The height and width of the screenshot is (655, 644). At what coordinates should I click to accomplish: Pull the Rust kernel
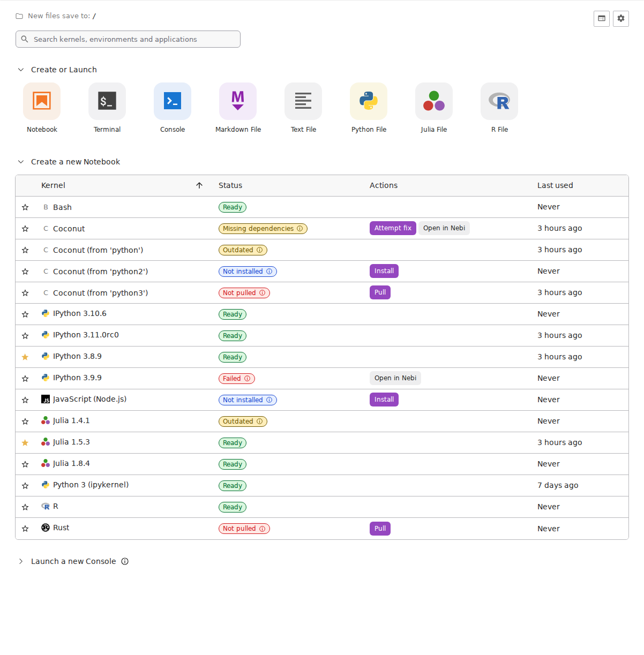[x=380, y=529]
